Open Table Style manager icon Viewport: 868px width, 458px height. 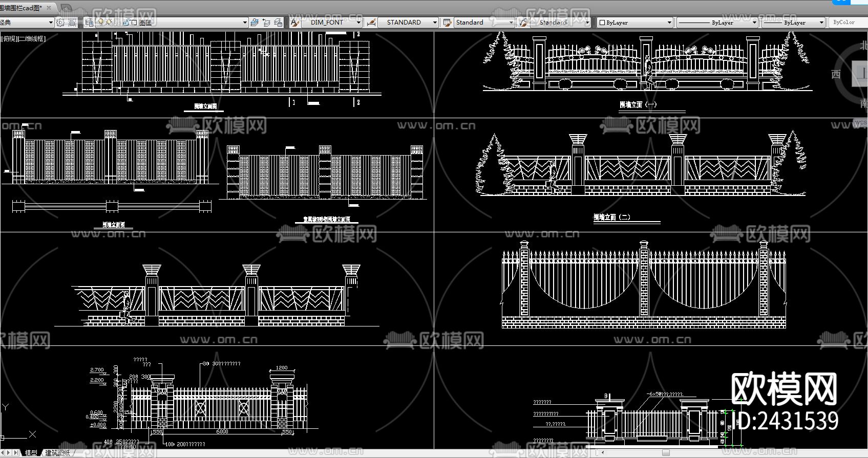448,23
